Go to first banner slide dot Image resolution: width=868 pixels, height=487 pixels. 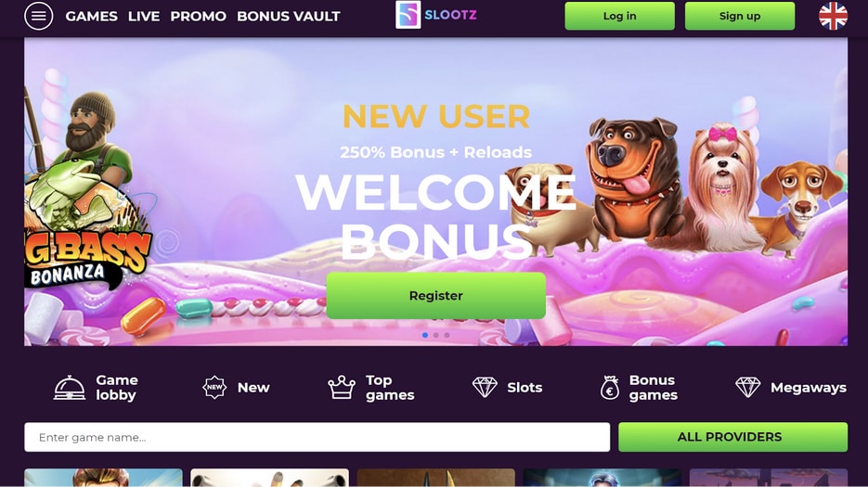[x=425, y=335]
